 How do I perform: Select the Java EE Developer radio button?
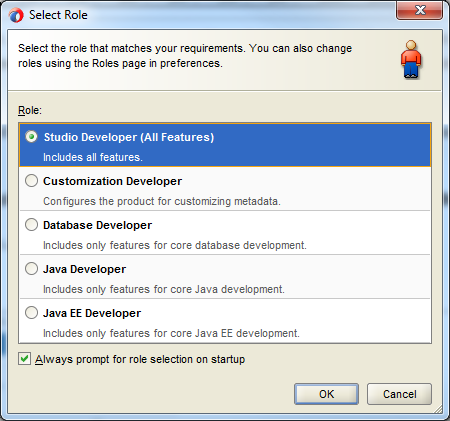tap(31, 313)
